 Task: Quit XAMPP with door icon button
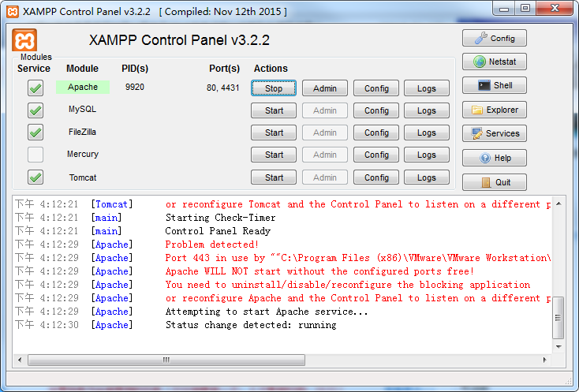point(495,182)
